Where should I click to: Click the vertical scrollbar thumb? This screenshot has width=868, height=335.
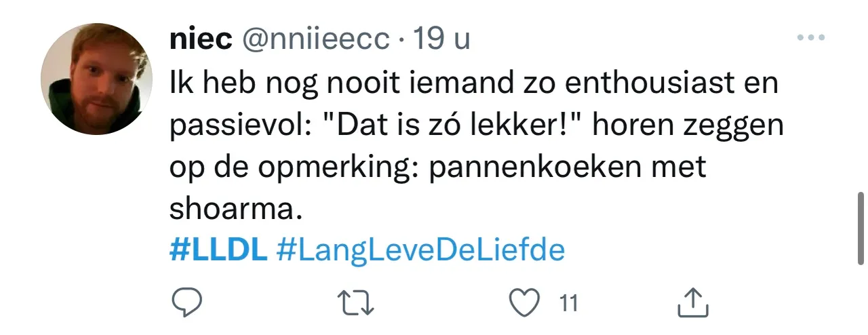pos(861,228)
